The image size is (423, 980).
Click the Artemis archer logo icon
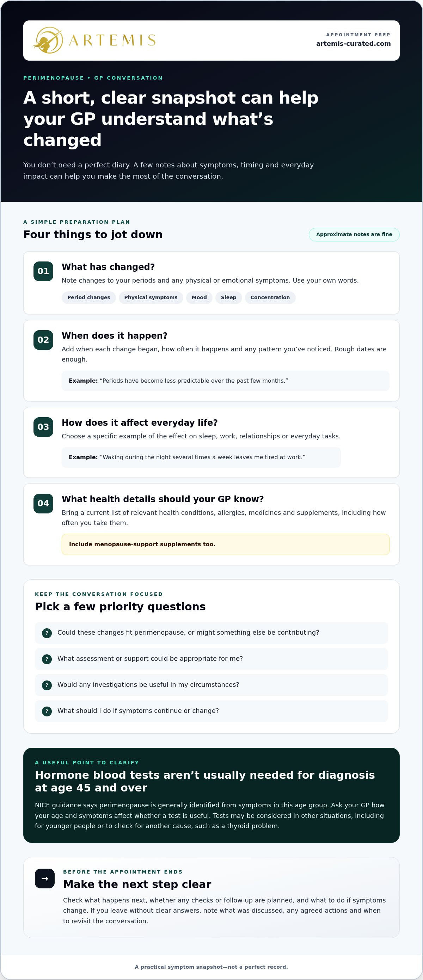point(48,40)
